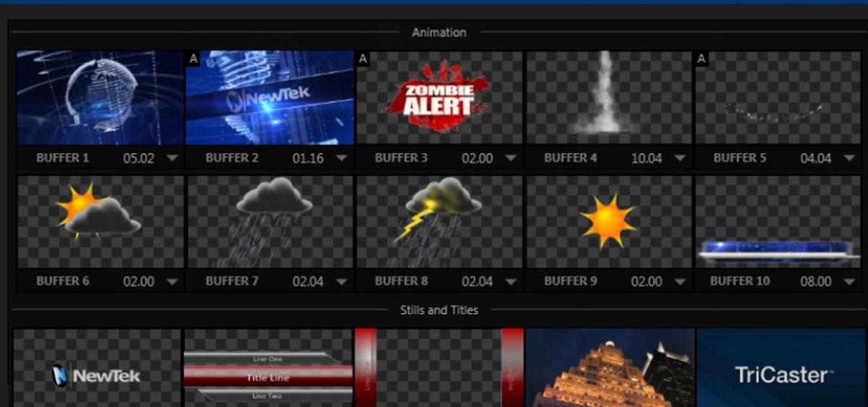Expand the Buffer 9 options menu arrow
868x407 pixels.
[680, 282]
